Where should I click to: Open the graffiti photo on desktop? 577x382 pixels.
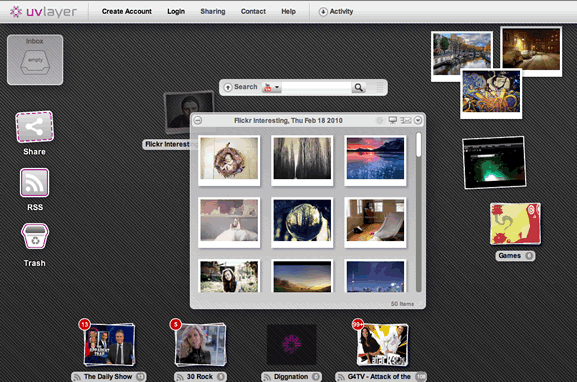pyautogui.click(x=491, y=94)
